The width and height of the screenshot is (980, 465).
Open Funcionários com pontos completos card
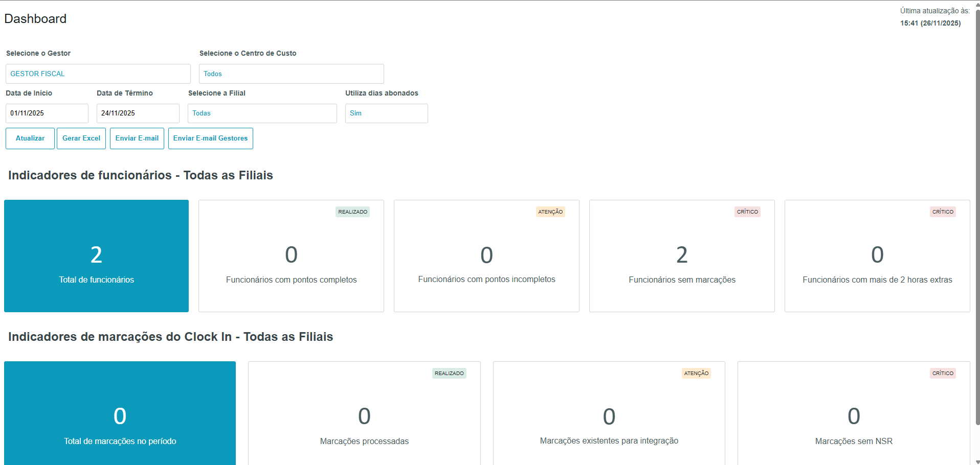(x=291, y=256)
